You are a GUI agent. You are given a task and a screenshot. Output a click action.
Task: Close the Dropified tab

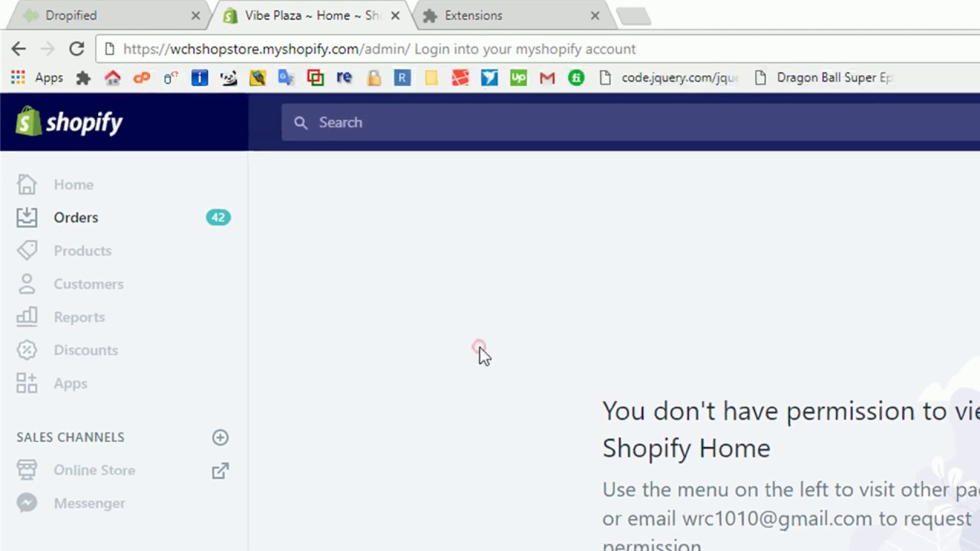coord(195,15)
